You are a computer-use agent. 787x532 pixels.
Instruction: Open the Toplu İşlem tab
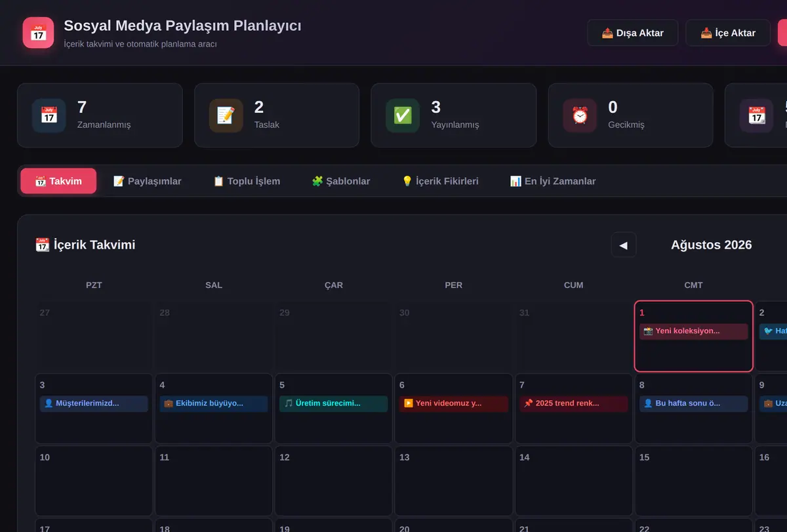(247, 181)
